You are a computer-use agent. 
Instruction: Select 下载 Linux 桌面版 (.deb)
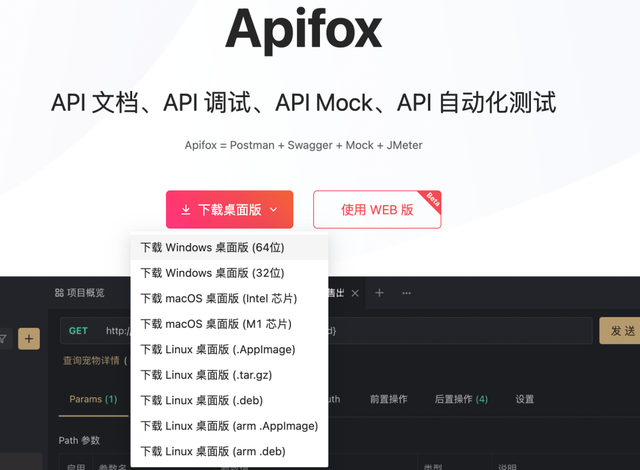pos(229,400)
